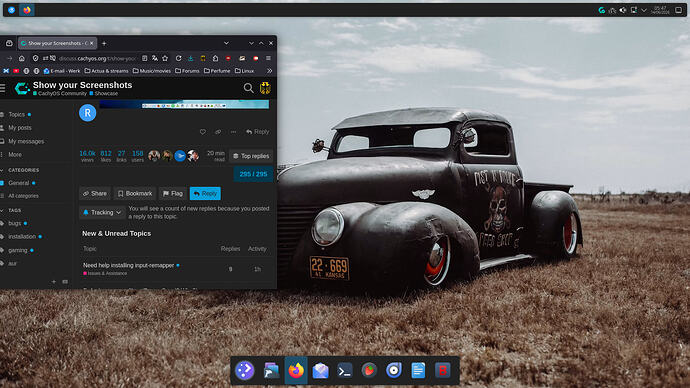
Task: Open red B app in dock
Action: 443,370
